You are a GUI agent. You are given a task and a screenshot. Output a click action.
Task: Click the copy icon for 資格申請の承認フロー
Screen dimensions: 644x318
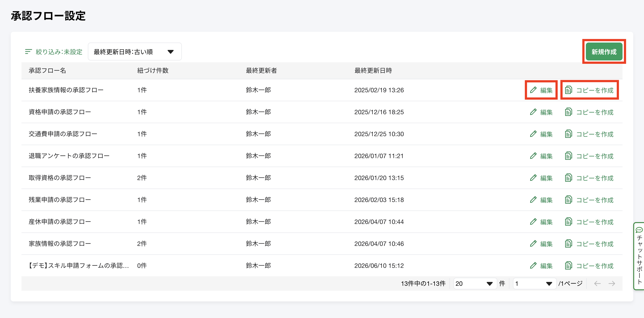pos(568,112)
